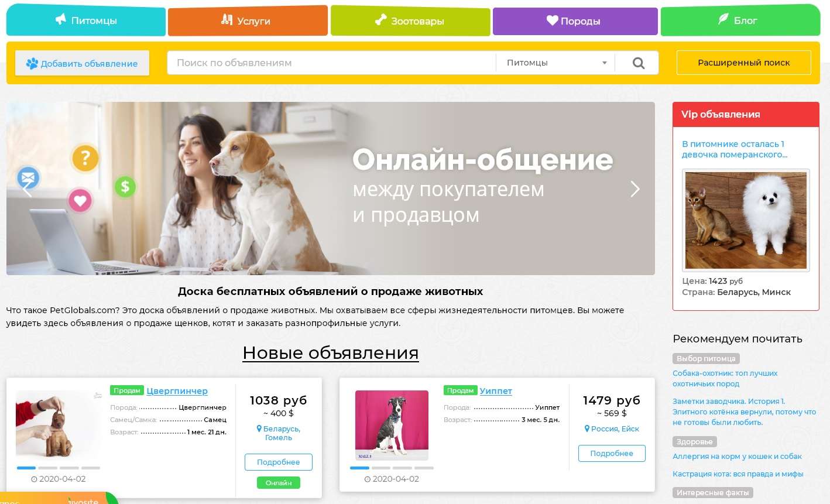Open the Питомцы category dropdown
Screen dimensions: 830x504
[555, 63]
